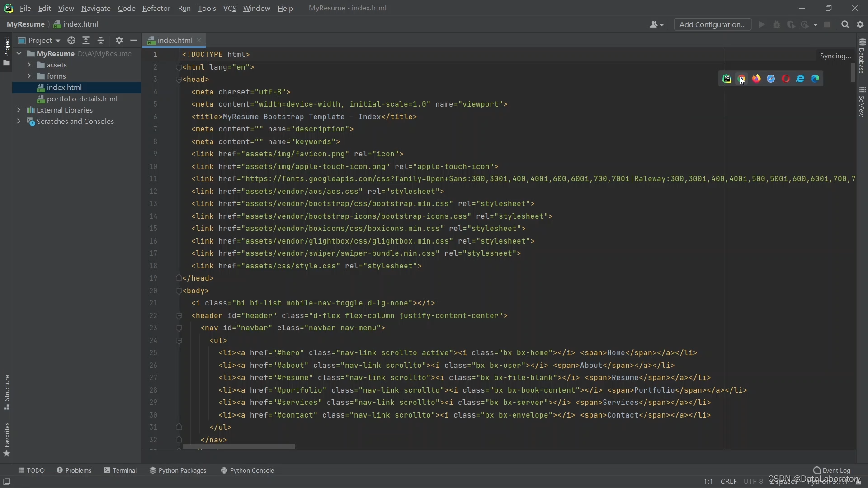Select index.html in the project tree
The image size is (868, 488).
pos(76,87)
